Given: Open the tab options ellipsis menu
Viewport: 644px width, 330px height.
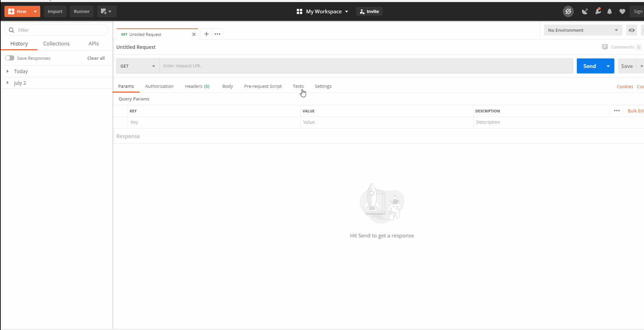Looking at the screenshot, I should coord(217,34).
